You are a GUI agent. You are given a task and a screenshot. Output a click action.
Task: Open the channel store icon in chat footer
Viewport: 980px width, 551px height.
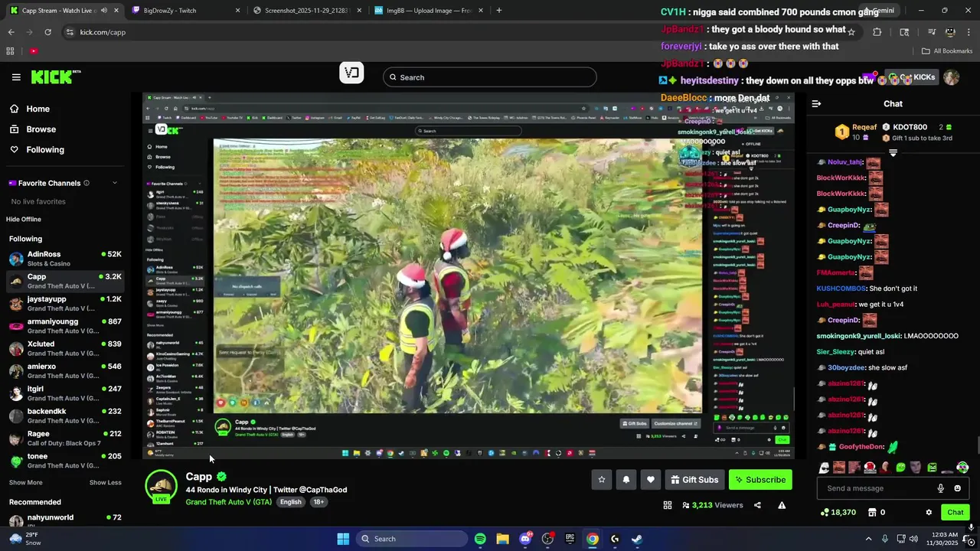pyautogui.click(x=871, y=512)
